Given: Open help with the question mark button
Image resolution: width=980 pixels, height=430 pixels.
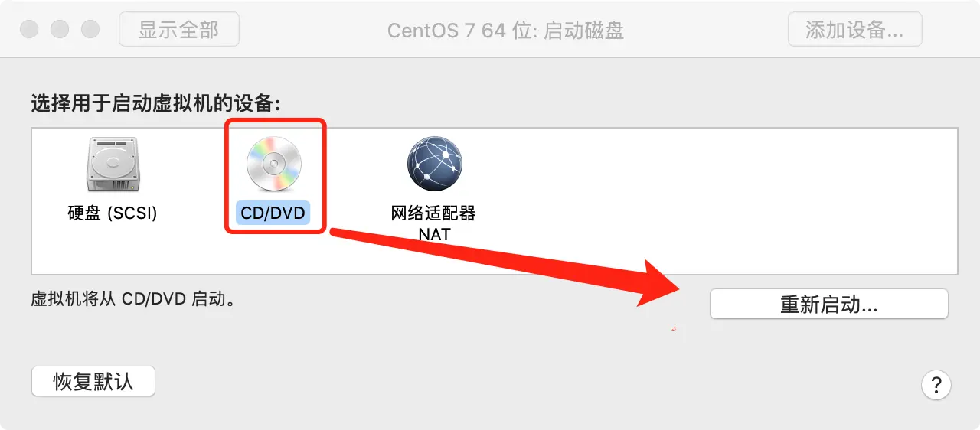Looking at the screenshot, I should point(936,384).
